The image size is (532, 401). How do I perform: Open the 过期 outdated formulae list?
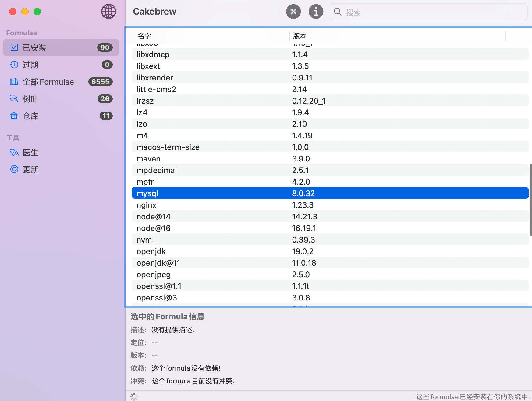(x=61, y=65)
